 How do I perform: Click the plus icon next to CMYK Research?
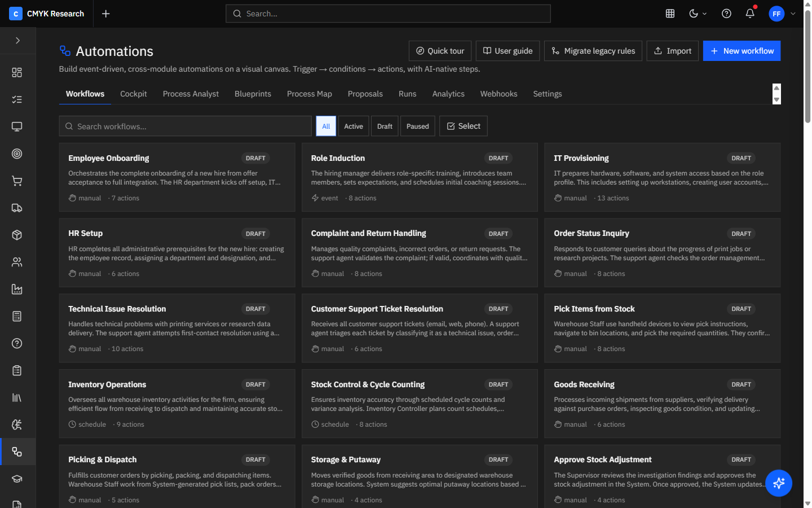(105, 14)
